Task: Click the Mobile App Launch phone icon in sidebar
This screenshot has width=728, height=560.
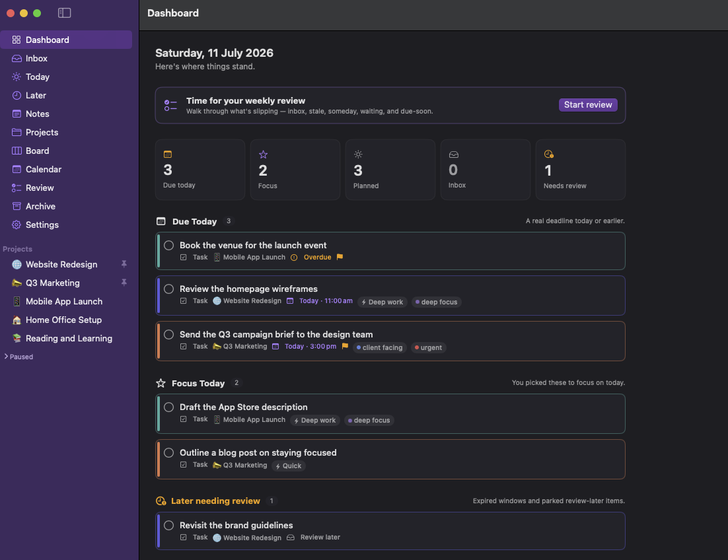Action: 17,302
